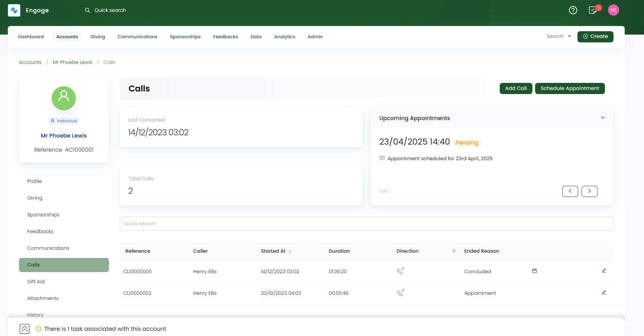Go to previous upcoming appointment
This screenshot has width=644, height=336.
[570, 191]
